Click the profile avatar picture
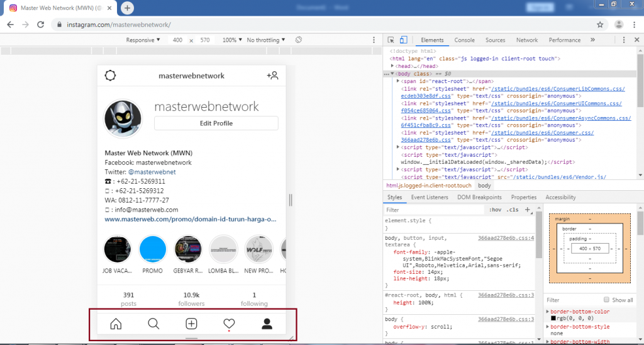 (x=123, y=118)
